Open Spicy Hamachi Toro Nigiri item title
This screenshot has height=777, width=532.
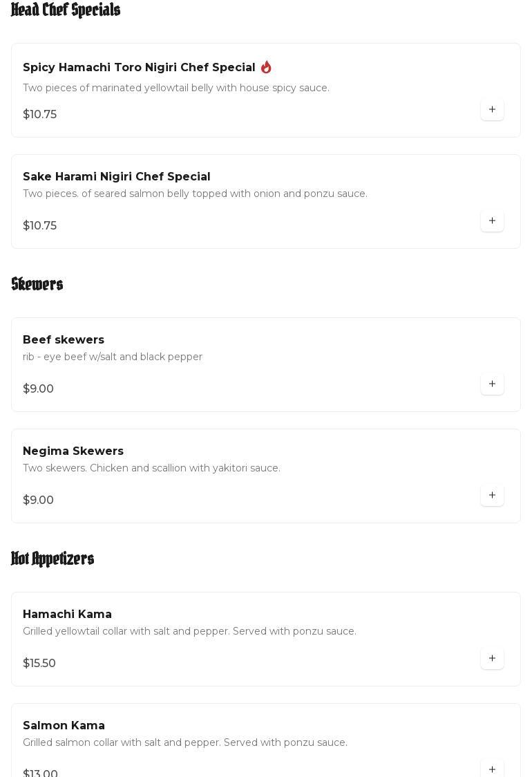tap(139, 67)
